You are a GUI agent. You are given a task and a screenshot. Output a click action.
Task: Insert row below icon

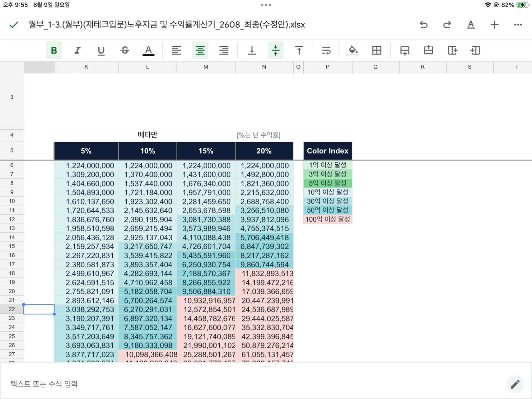(x=405, y=50)
